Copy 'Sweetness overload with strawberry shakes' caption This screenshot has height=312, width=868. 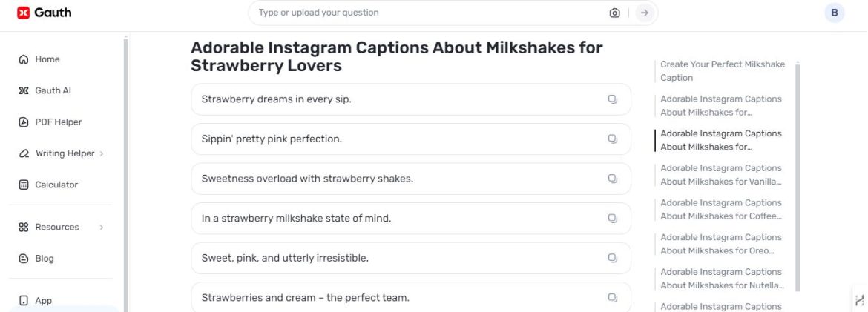click(x=612, y=179)
